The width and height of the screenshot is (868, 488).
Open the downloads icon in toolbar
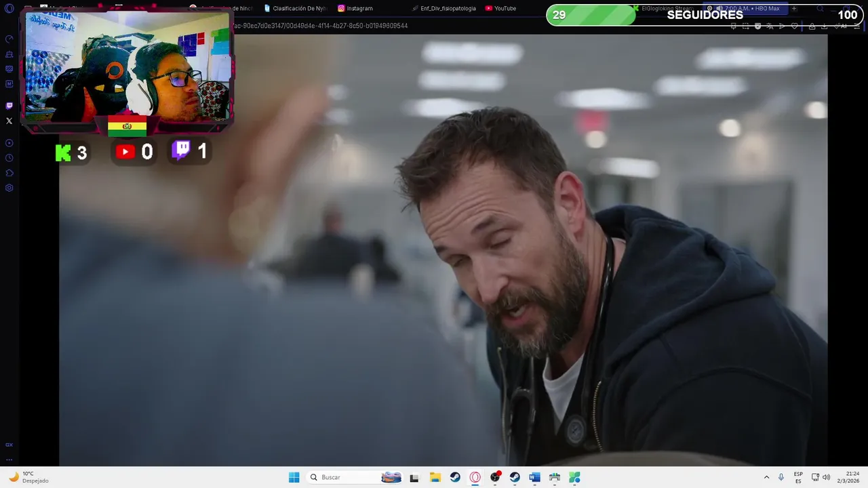click(824, 26)
